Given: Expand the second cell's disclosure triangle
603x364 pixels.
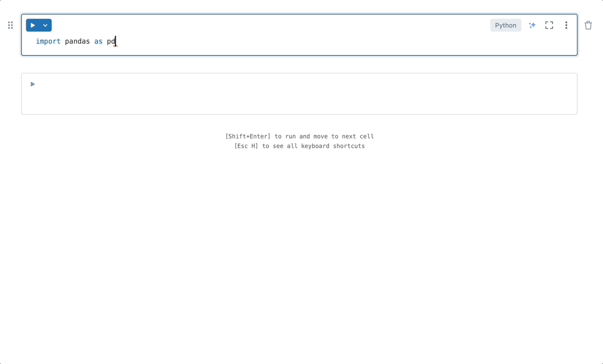Looking at the screenshot, I should (x=32, y=84).
